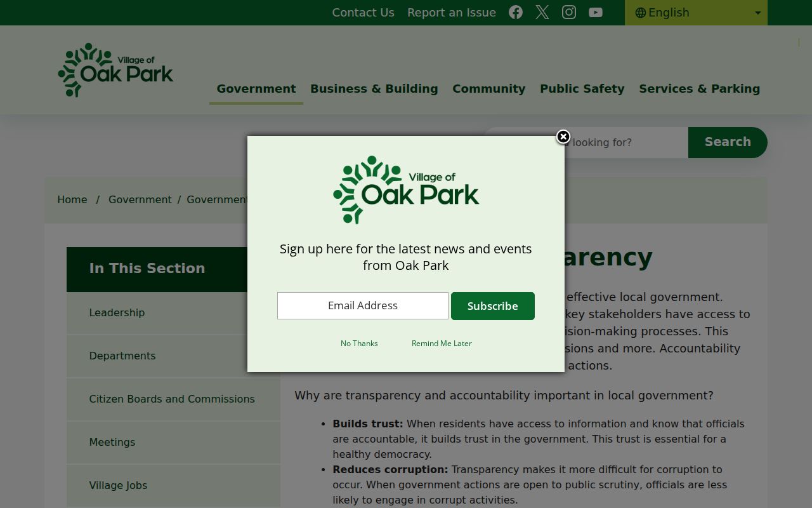Open the Community menu
The image size is (812, 508).
point(489,89)
